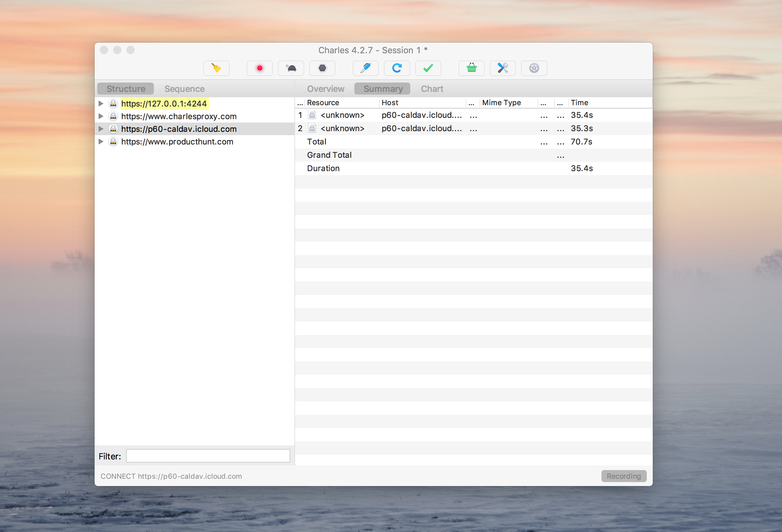
Task: Toggle the red Record button
Action: click(259, 68)
